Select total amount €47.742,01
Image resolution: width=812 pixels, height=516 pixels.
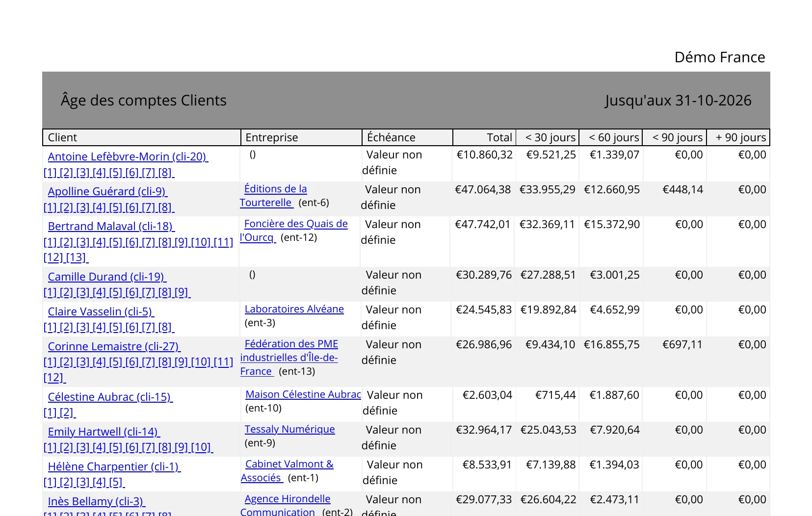(x=483, y=224)
